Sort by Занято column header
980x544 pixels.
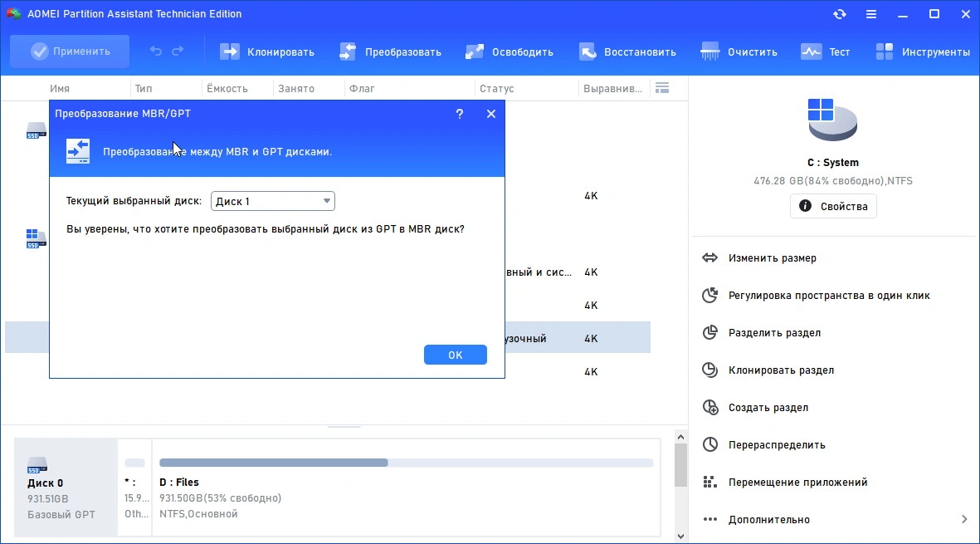pos(296,89)
